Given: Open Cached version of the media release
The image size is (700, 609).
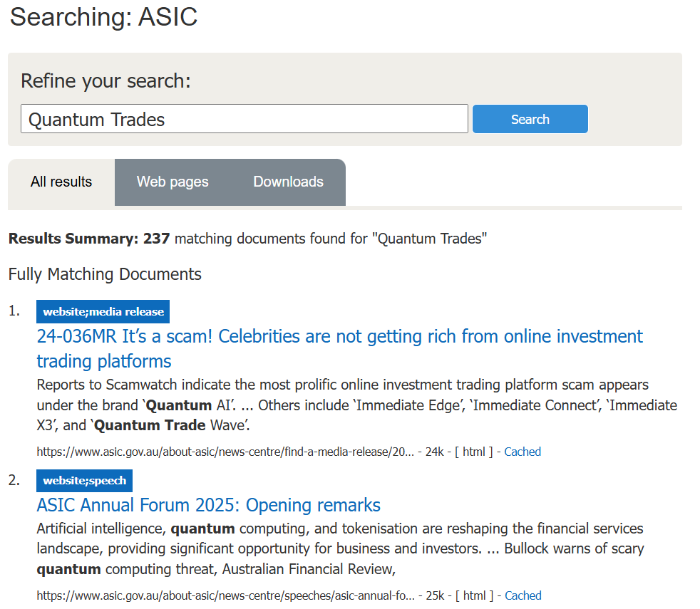Looking at the screenshot, I should pyautogui.click(x=523, y=452).
